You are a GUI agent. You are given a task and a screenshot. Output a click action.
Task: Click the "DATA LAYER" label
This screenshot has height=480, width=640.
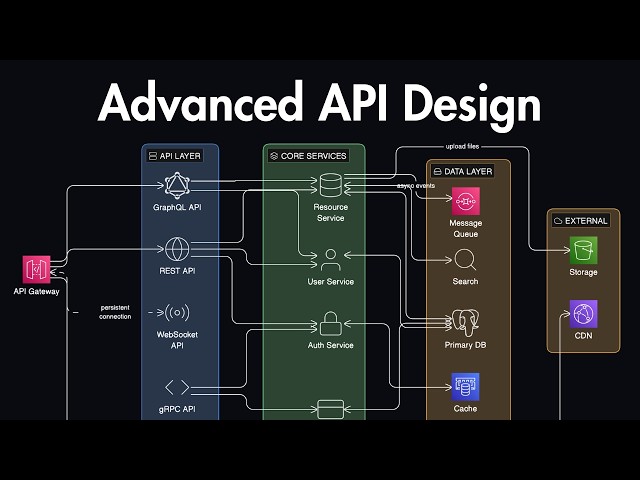[x=468, y=171]
